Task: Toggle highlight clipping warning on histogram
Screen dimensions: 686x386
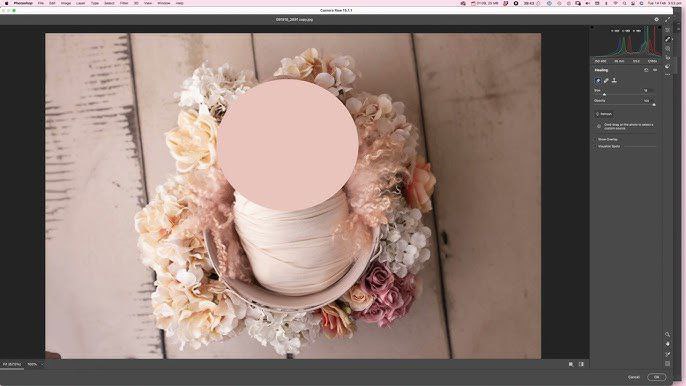Action: pos(658,27)
